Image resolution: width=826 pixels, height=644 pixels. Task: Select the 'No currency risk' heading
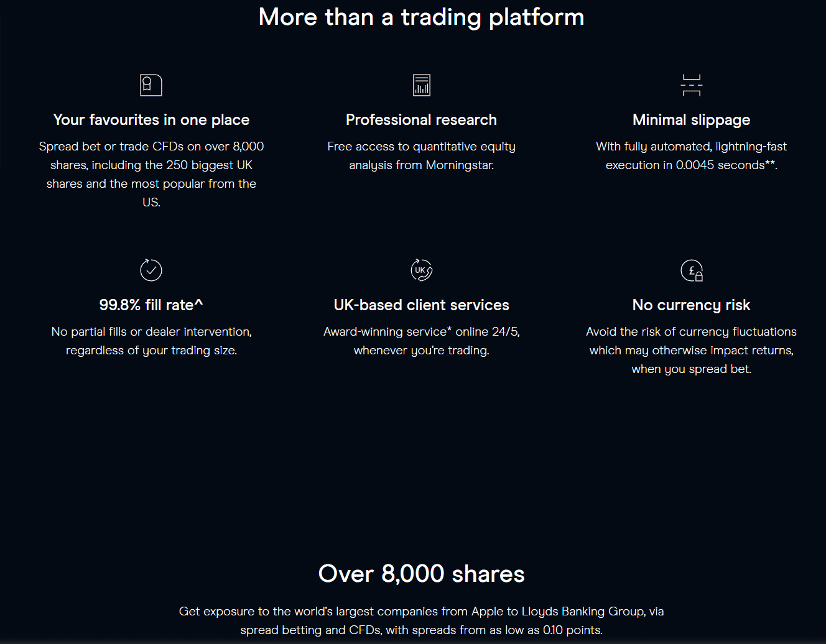[x=692, y=305]
